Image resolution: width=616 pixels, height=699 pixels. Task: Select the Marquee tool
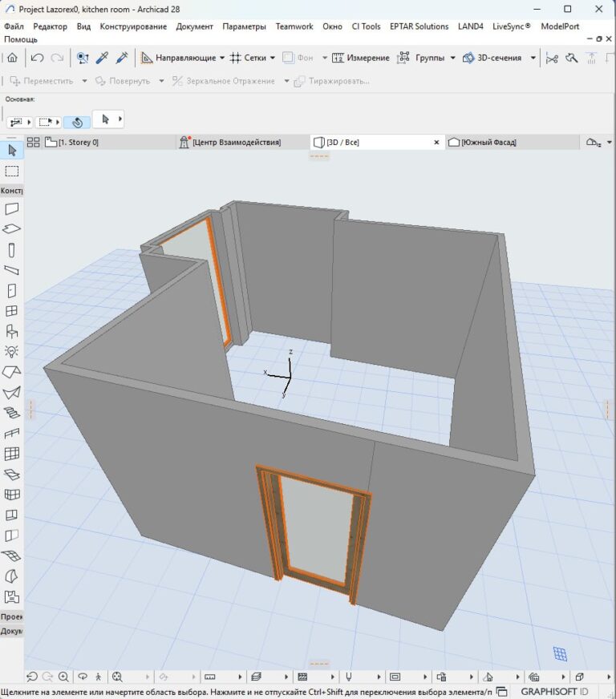click(x=12, y=171)
